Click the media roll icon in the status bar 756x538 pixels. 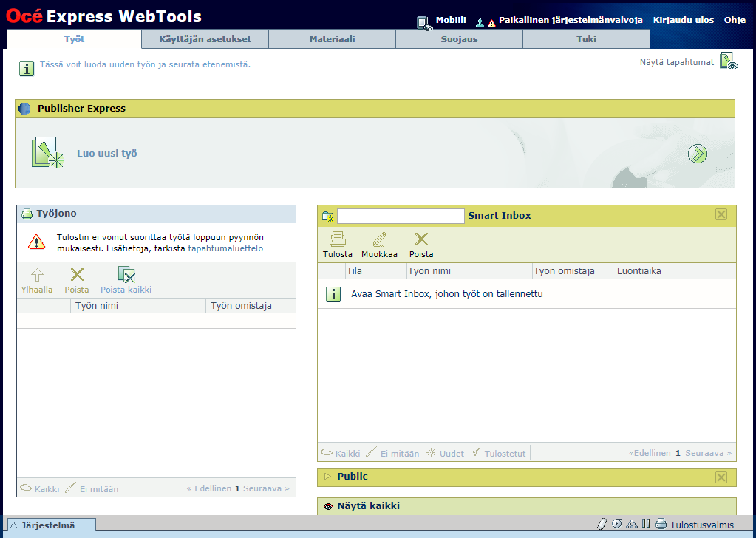click(616, 524)
